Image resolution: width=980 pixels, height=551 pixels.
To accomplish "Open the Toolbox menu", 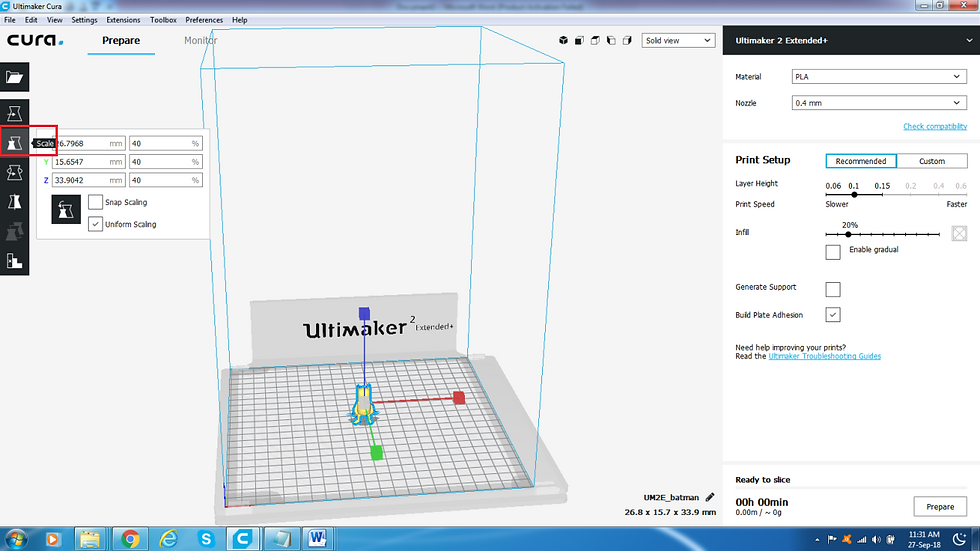I will 163,20.
